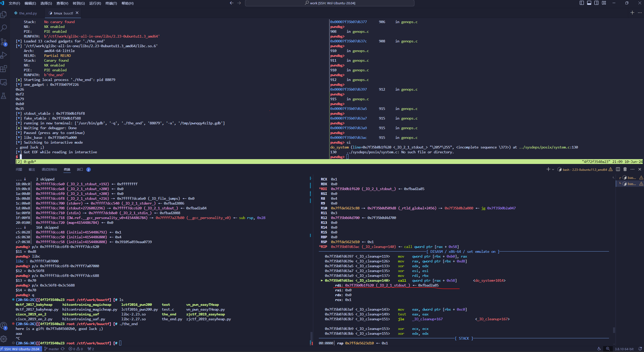Click bottom-left terminal prompt cursor after [#

[x=120, y=343]
